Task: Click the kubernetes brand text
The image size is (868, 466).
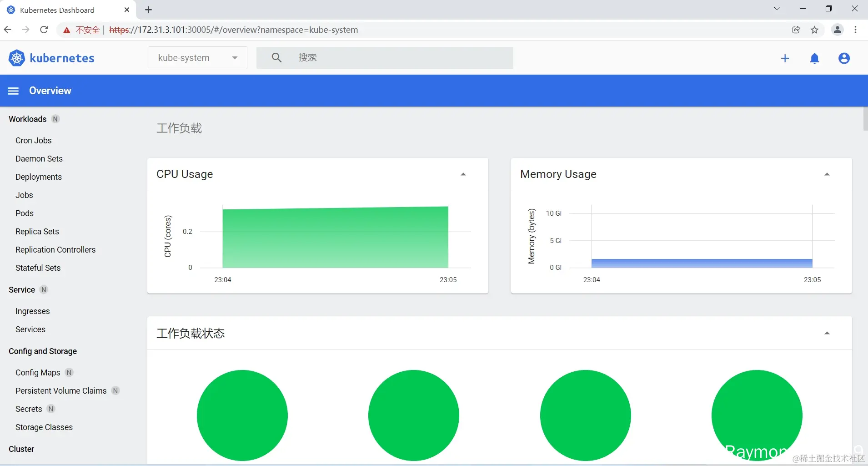Action: pos(62,58)
